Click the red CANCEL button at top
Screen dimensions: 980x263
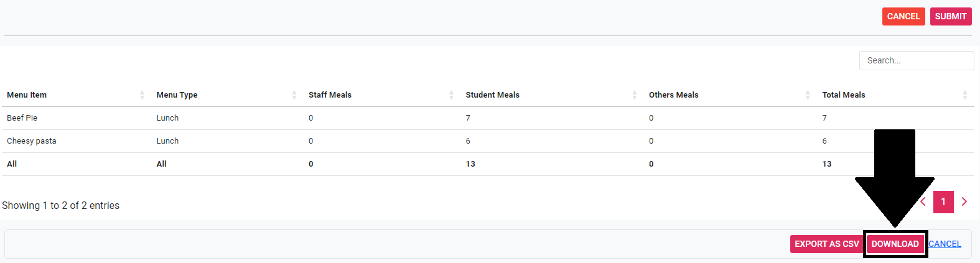tap(903, 17)
